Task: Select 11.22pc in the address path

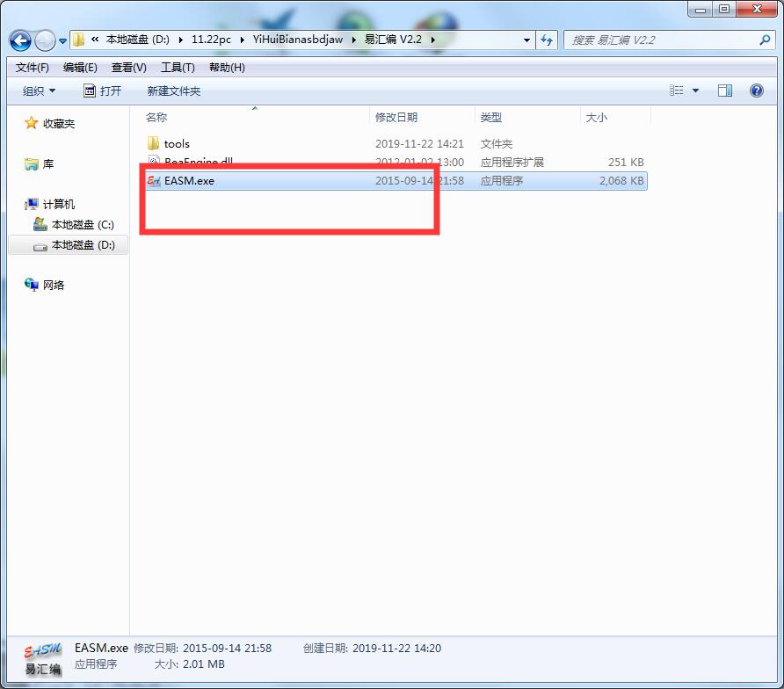Action: pos(211,40)
